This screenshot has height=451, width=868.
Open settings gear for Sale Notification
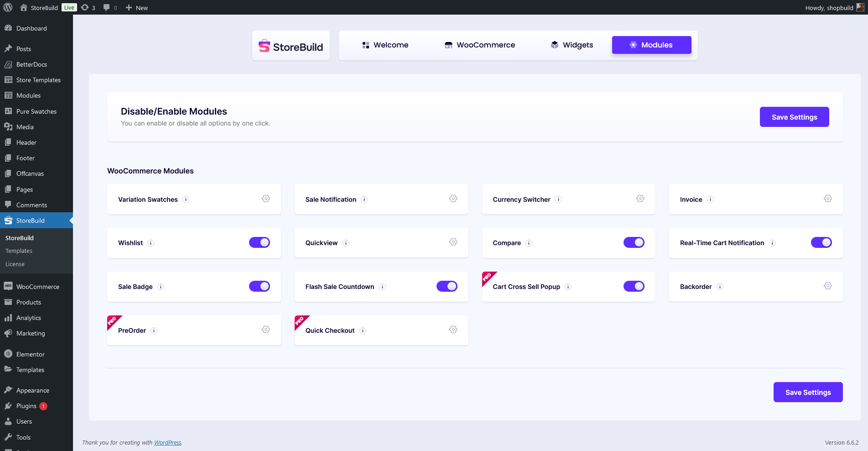453,199
